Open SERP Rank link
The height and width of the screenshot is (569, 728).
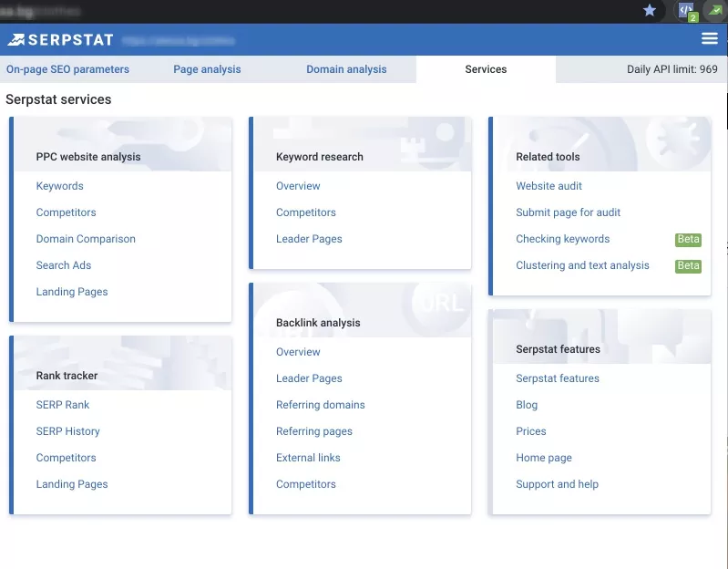[x=63, y=405]
